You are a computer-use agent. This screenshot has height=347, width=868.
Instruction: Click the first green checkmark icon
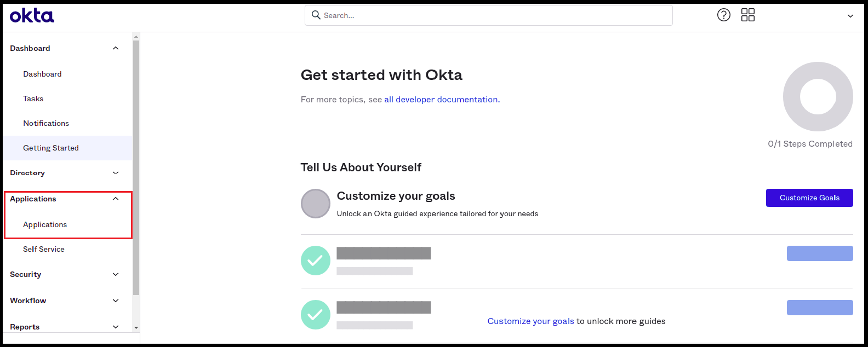315,261
